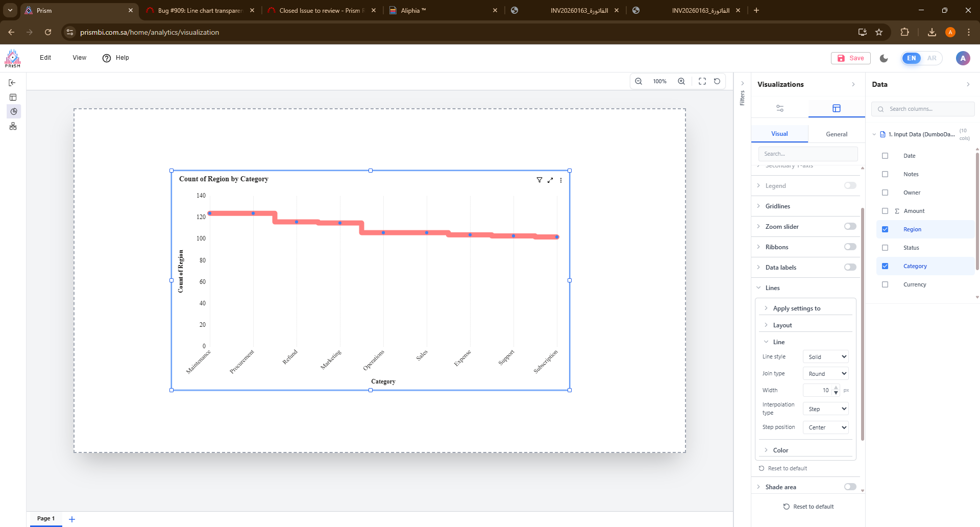Click the reset canvas view icon
The height and width of the screenshot is (527, 980).
[x=717, y=81]
